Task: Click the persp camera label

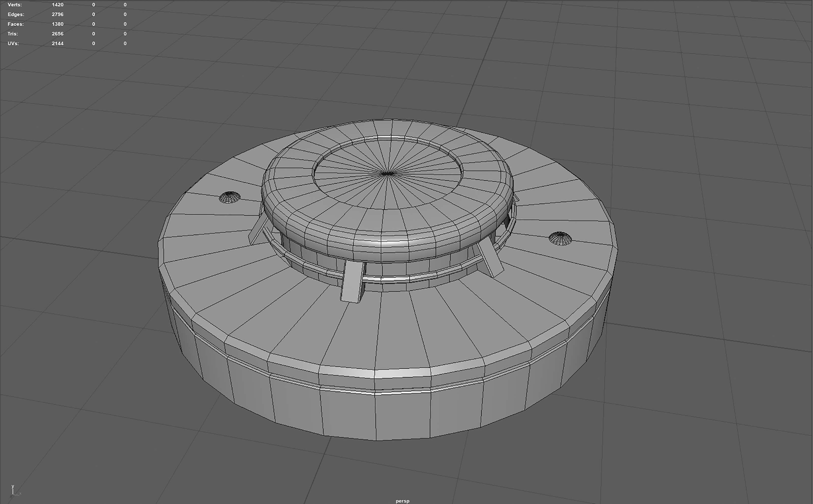Action: pos(402,501)
